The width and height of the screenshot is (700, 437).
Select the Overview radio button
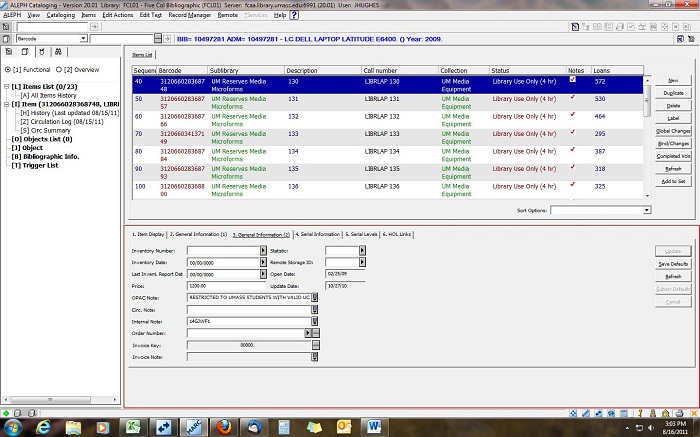[58, 70]
